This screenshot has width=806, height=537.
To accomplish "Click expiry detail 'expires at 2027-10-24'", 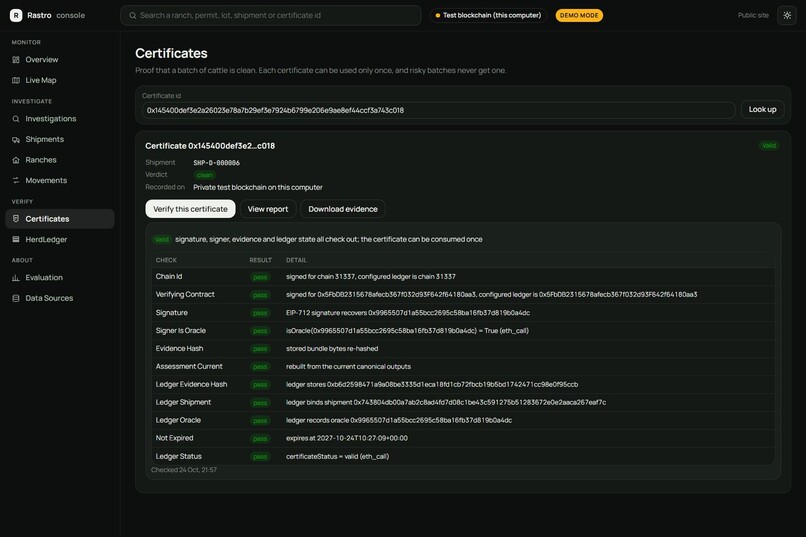I will point(347,438).
